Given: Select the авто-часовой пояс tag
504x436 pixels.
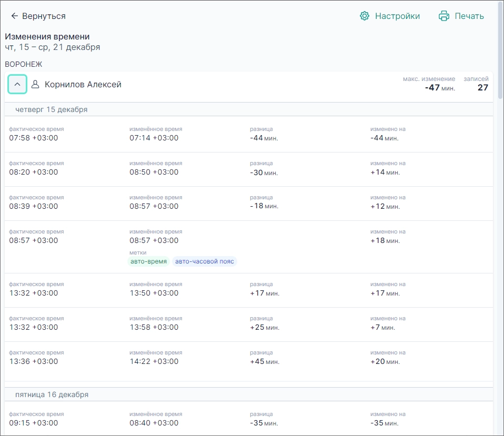Looking at the screenshot, I should [x=205, y=261].
